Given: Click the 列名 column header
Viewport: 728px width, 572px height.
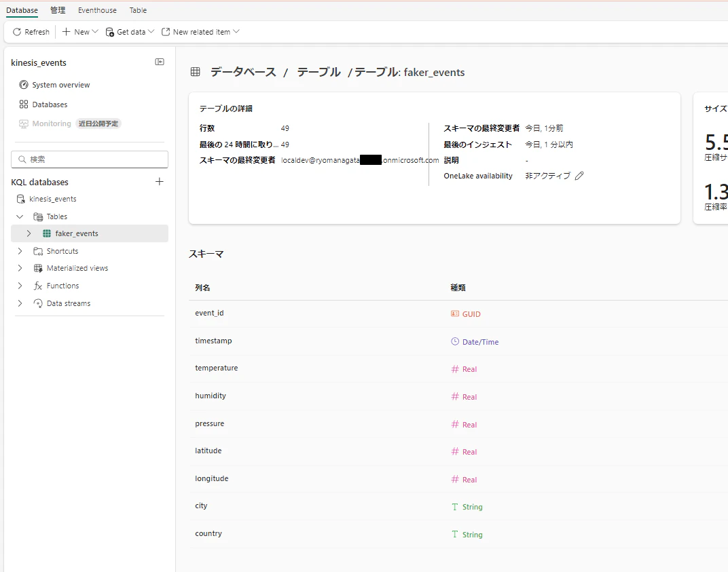Looking at the screenshot, I should click(202, 288).
